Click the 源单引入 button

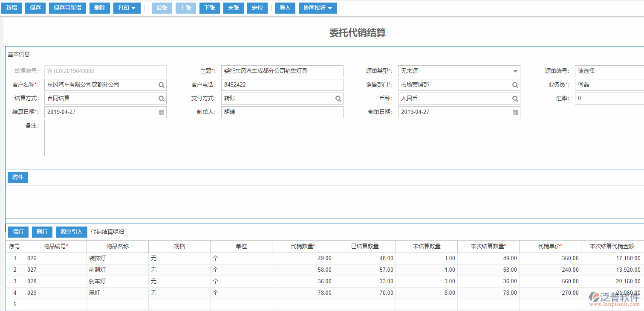click(71, 232)
